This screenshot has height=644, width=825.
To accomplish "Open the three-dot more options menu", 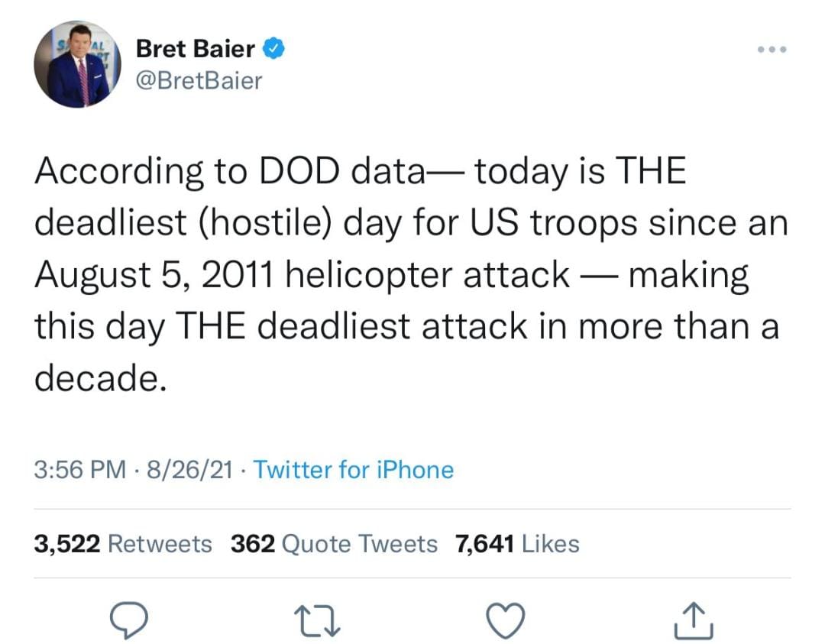I will click(x=772, y=50).
